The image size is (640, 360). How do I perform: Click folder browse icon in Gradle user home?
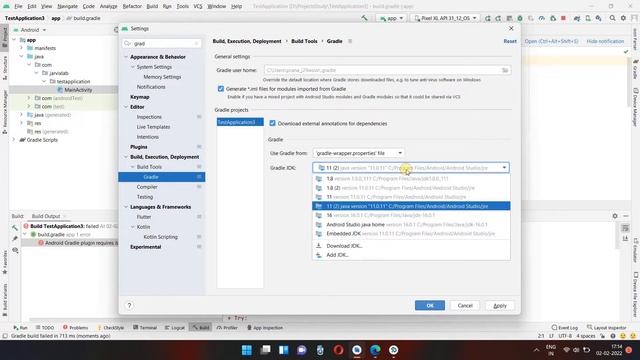pyautogui.click(x=505, y=70)
